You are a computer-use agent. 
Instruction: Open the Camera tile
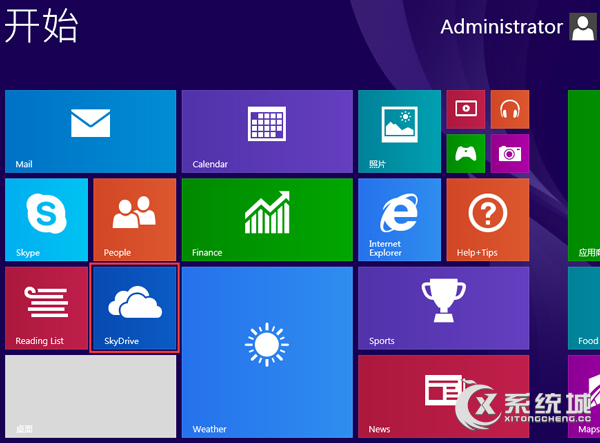click(510, 153)
